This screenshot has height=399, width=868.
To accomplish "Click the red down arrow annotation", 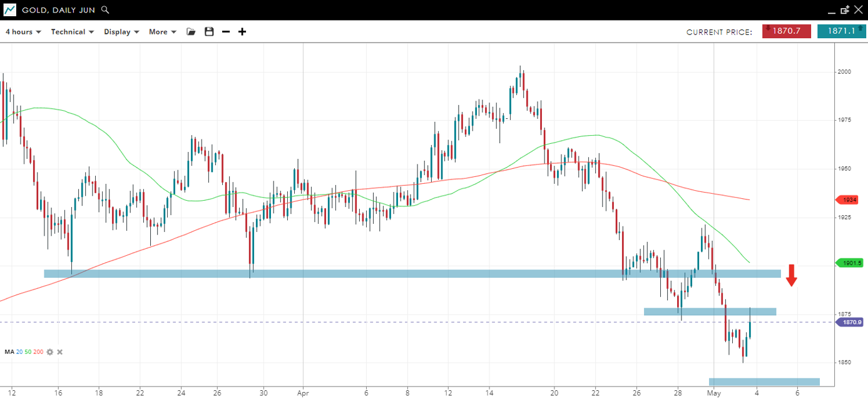I will pos(792,275).
